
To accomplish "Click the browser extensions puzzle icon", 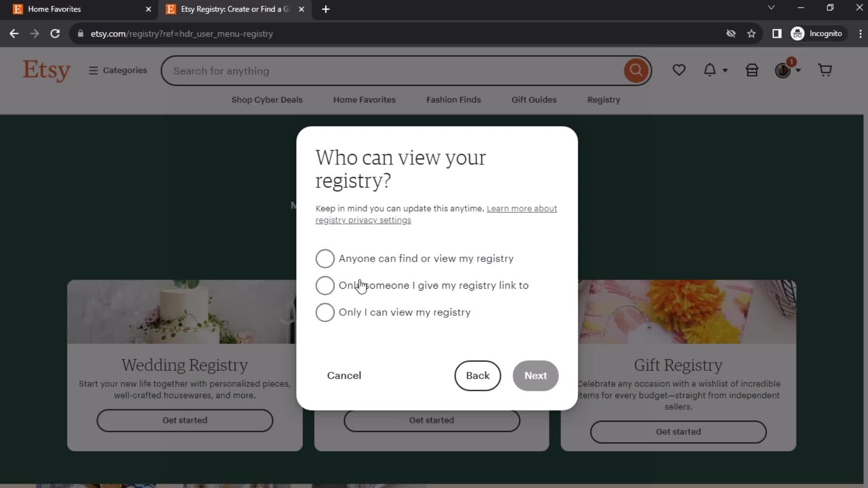I will [x=777, y=33].
